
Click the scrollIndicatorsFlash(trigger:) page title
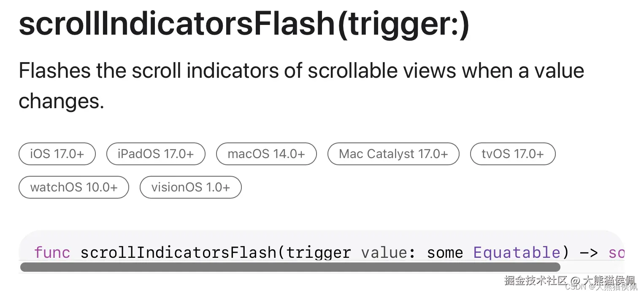pos(244,24)
